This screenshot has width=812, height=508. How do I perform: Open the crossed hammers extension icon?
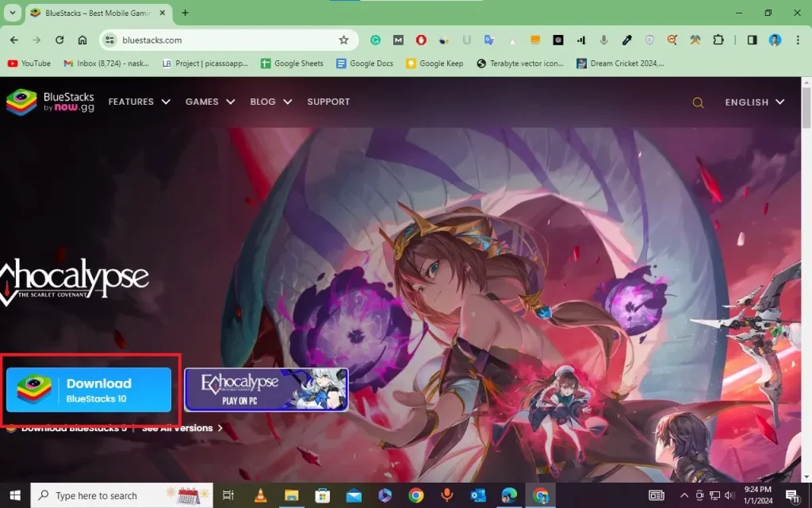[695, 40]
